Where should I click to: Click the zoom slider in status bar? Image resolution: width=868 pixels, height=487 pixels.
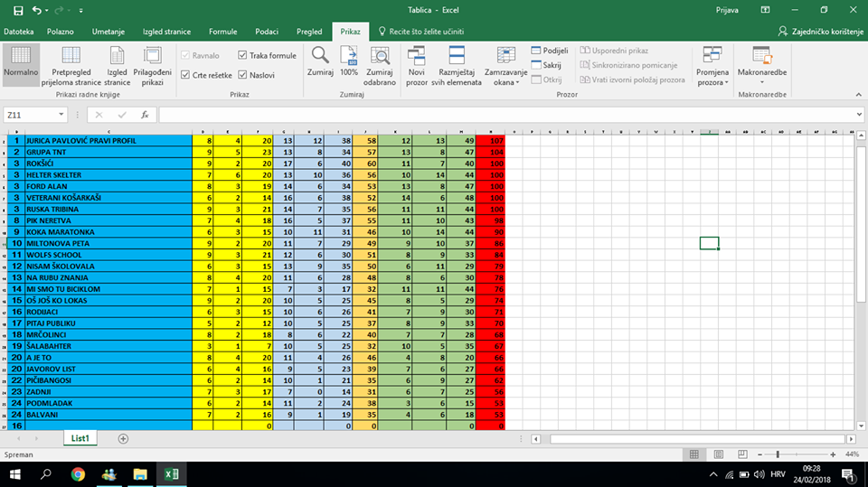point(779,454)
